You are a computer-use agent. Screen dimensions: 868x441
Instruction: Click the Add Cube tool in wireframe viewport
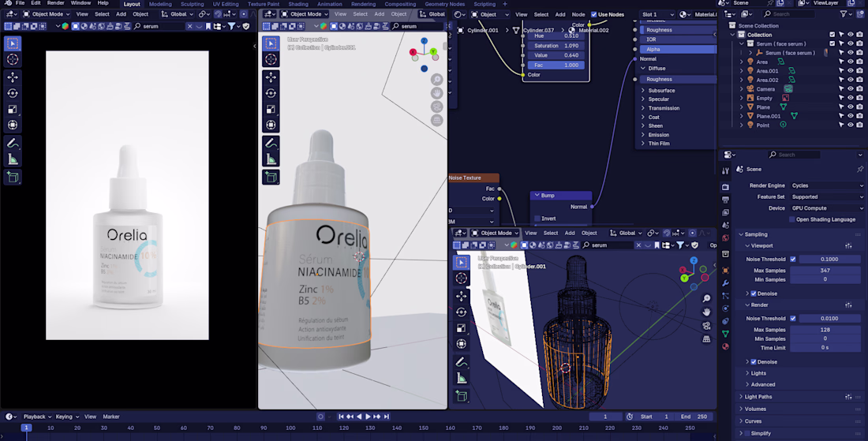click(461, 396)
